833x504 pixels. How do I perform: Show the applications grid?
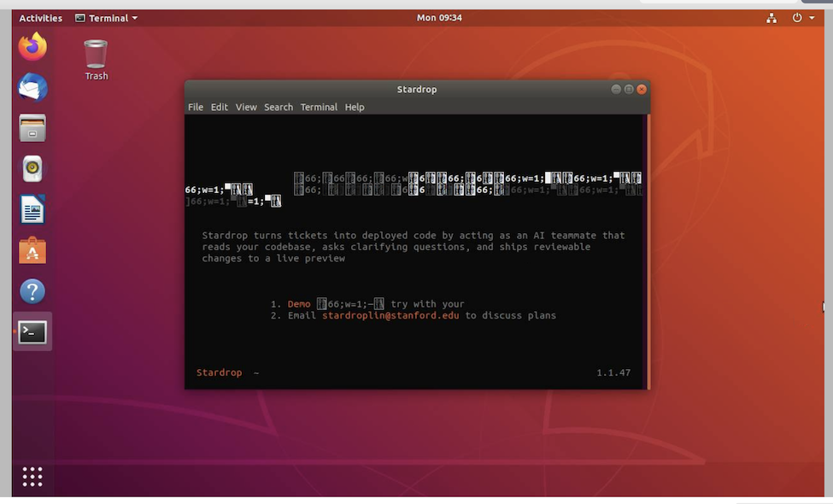click(x=32, y=477)
